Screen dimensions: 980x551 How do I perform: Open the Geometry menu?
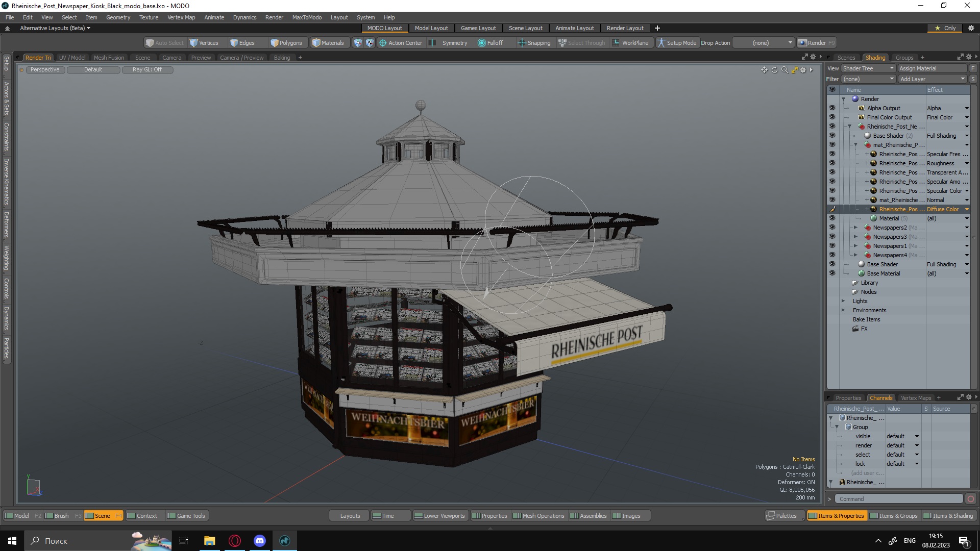(118, 17)
